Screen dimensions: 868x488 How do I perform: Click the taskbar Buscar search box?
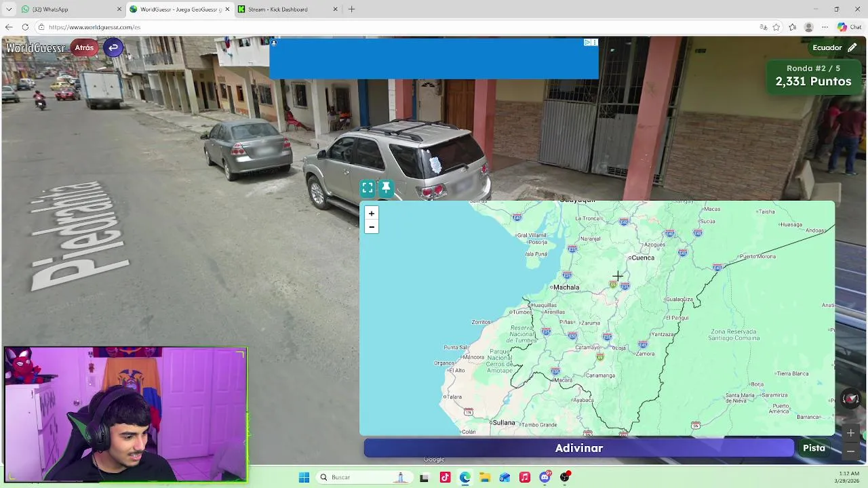[365, 477]
